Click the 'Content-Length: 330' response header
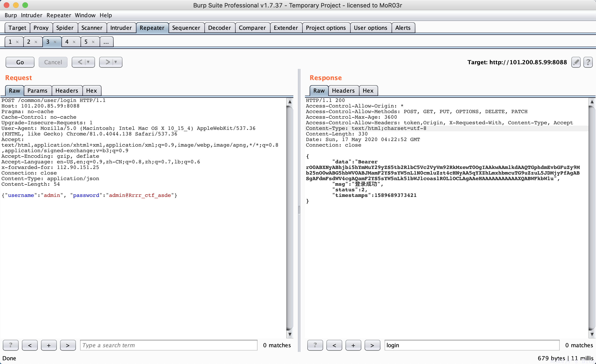The width and height of the screenshot is (596, 364). click(x=337, y=134)
